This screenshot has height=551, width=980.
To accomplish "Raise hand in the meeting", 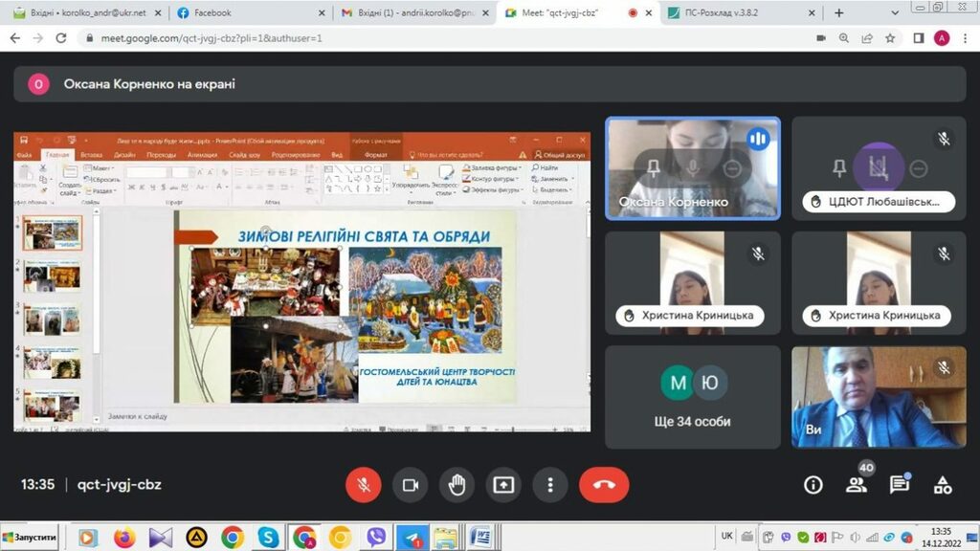I will coord(457,485).
